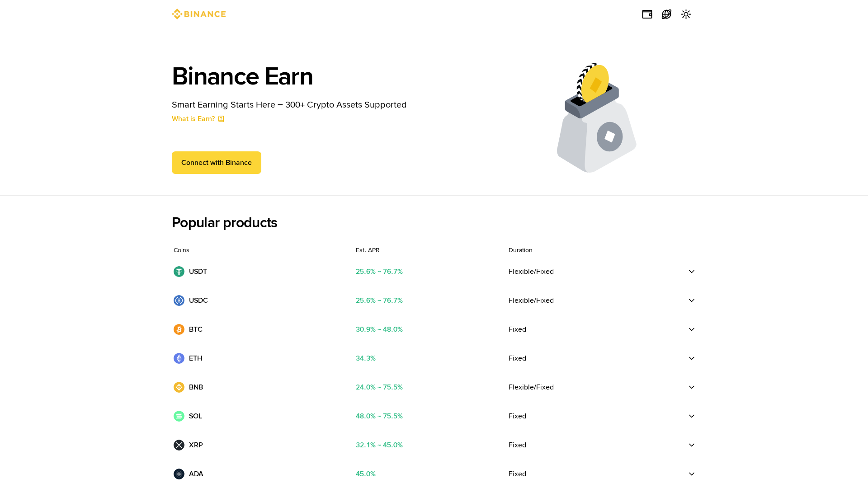Click Connect with Binance button
This screenshot has height=488, width=868.
217,163
